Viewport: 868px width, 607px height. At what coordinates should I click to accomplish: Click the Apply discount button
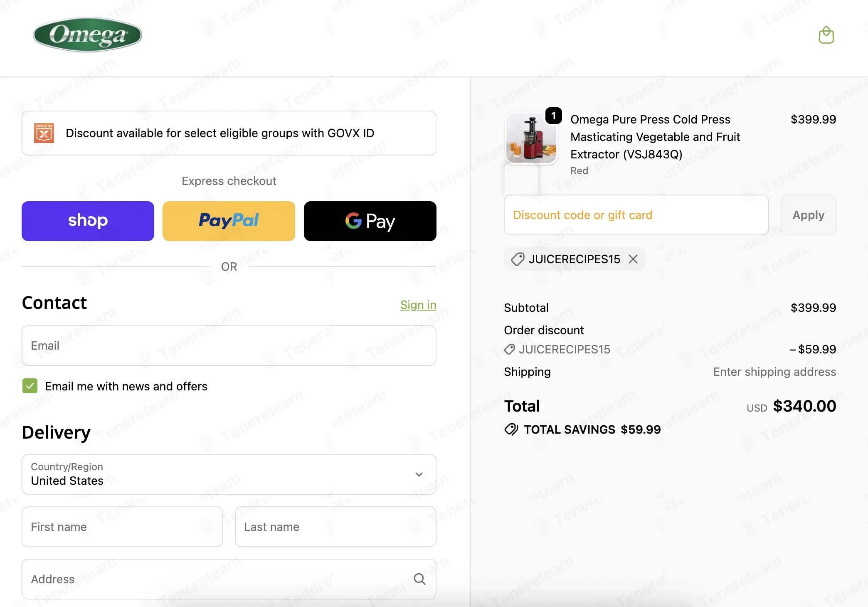[809, 215]
